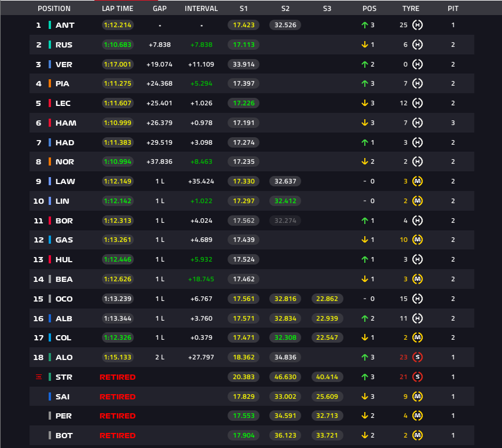Screen dimensions: 502x448
Task: Click the LAP TIME column header
Action: [x=118, y=9]
